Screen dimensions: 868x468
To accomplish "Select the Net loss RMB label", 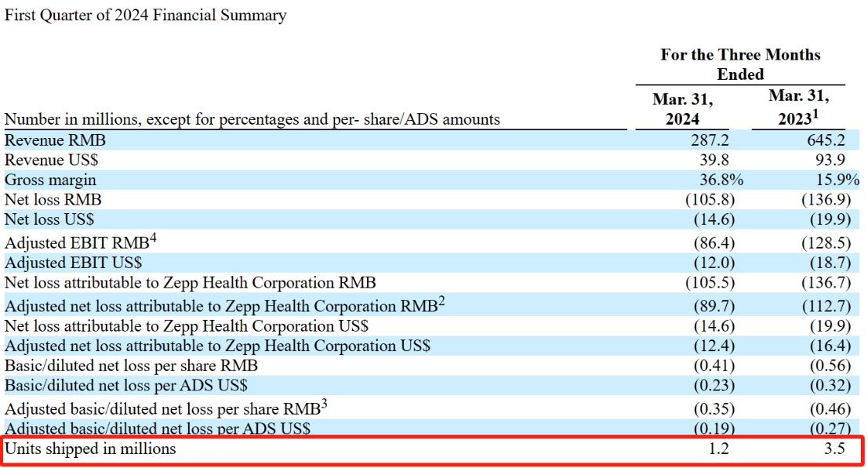I will pos(53,200).
